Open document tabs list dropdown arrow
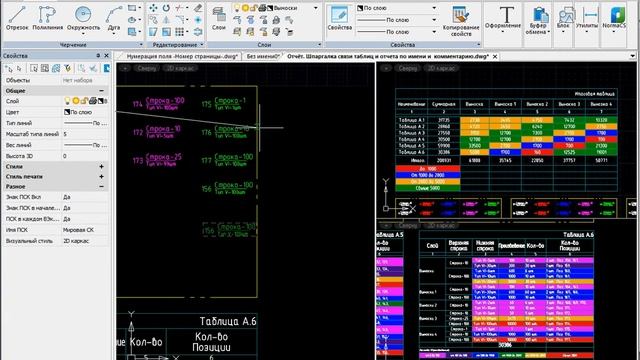This screenshot has width=640, height=360. click(x=632, y=56)
